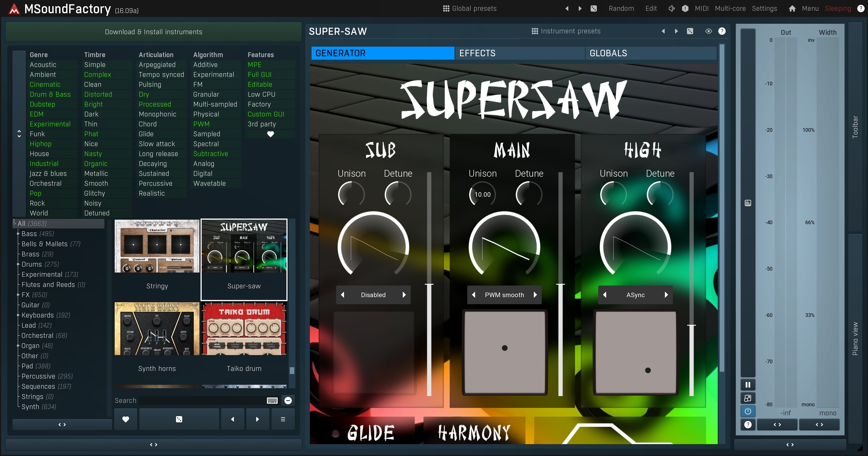The image size is (868, 456).
Task: Open PWM smooth mode selector
Action: (x=504, y=295)
